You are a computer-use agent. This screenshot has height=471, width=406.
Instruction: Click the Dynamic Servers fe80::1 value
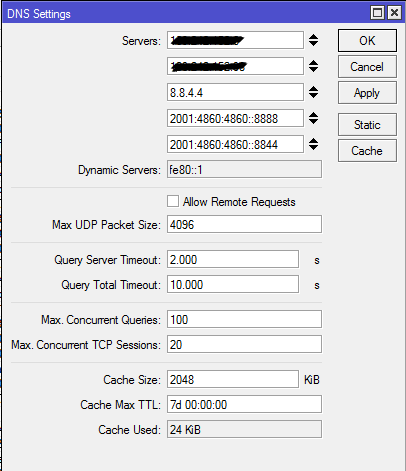click(244, 169)
